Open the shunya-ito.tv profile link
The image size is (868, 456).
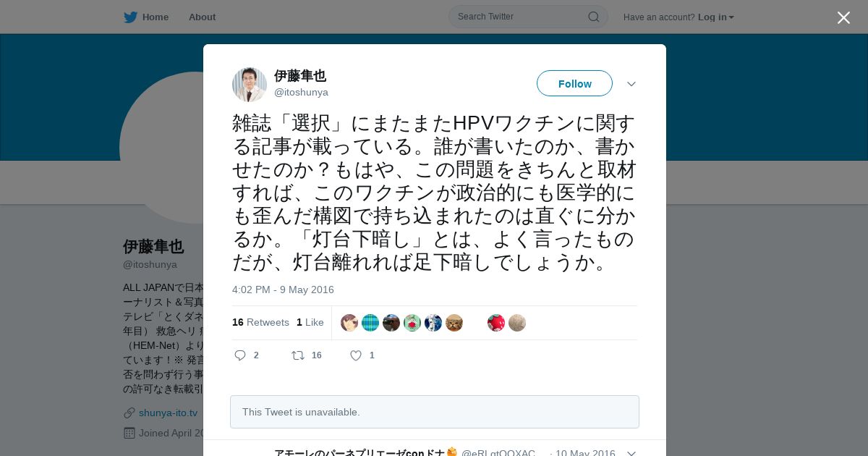[168, 413]
